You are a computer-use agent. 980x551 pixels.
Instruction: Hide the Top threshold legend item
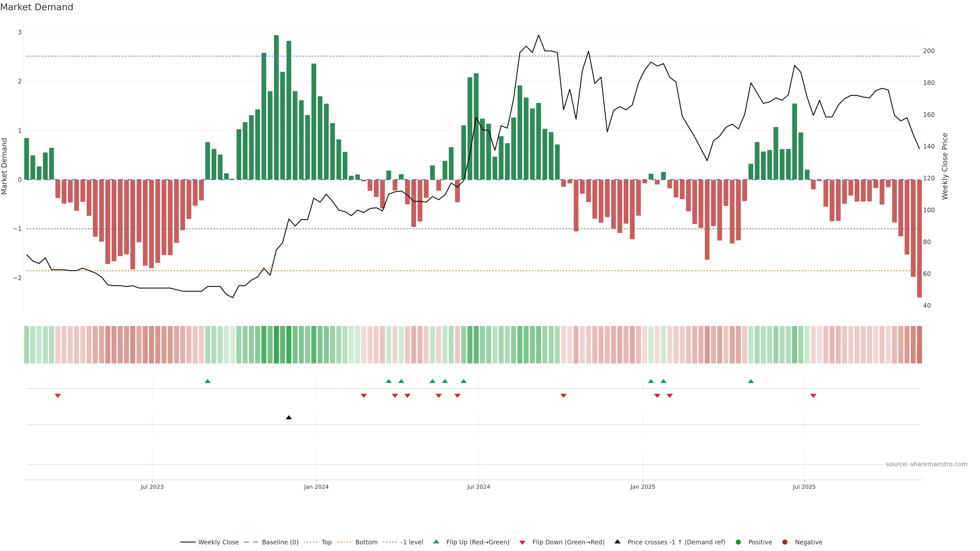click(x=326, y=542)
